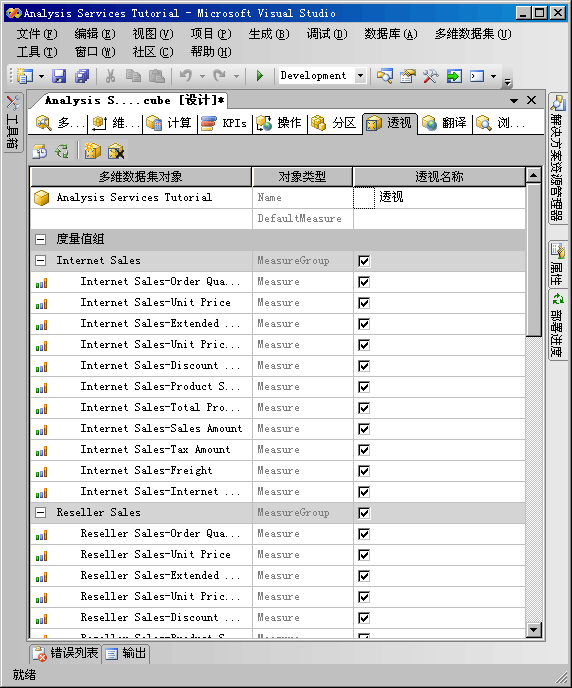Open the Development configuration dropdown

360,75
